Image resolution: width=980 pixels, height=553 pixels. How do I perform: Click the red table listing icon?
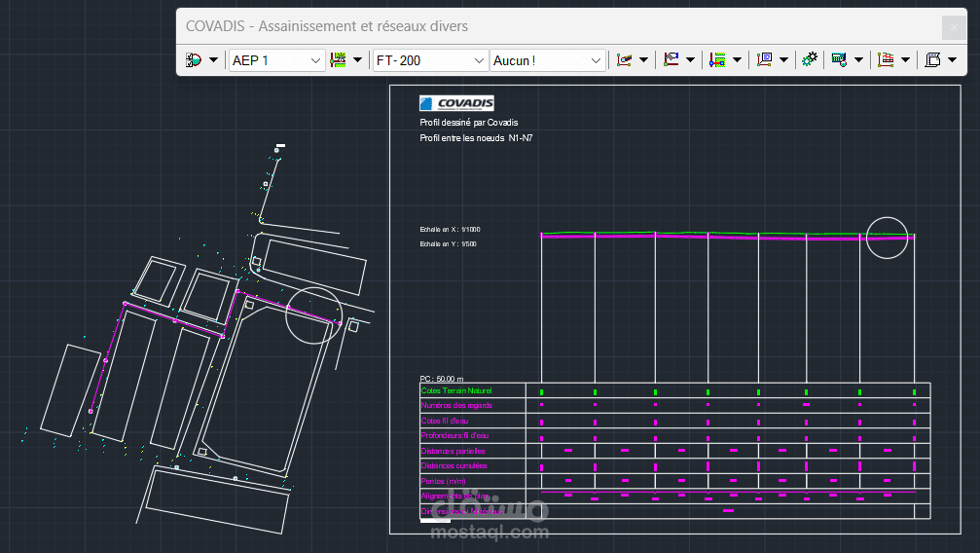885,60
